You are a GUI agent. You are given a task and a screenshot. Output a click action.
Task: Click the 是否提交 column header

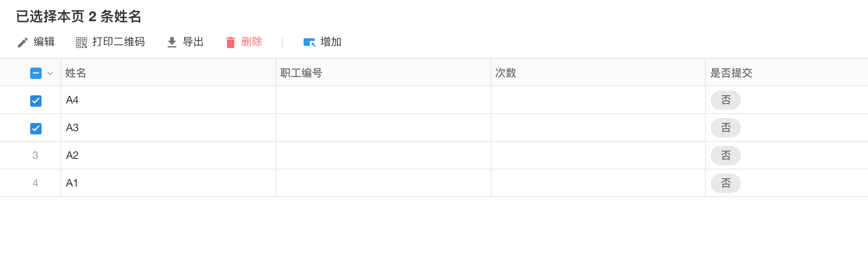click(x=731, y=73)
